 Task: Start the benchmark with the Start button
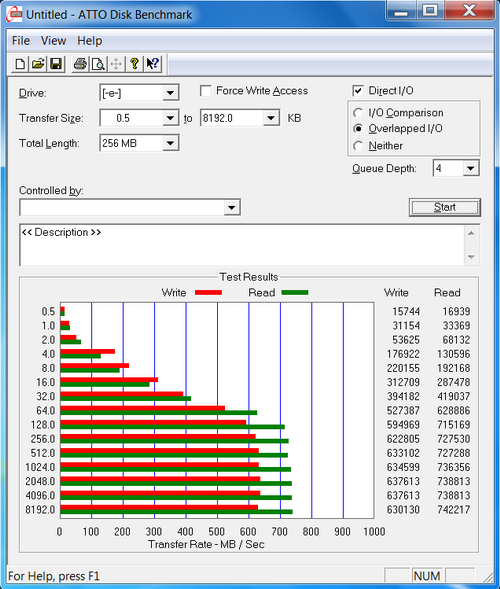point(445,207)
